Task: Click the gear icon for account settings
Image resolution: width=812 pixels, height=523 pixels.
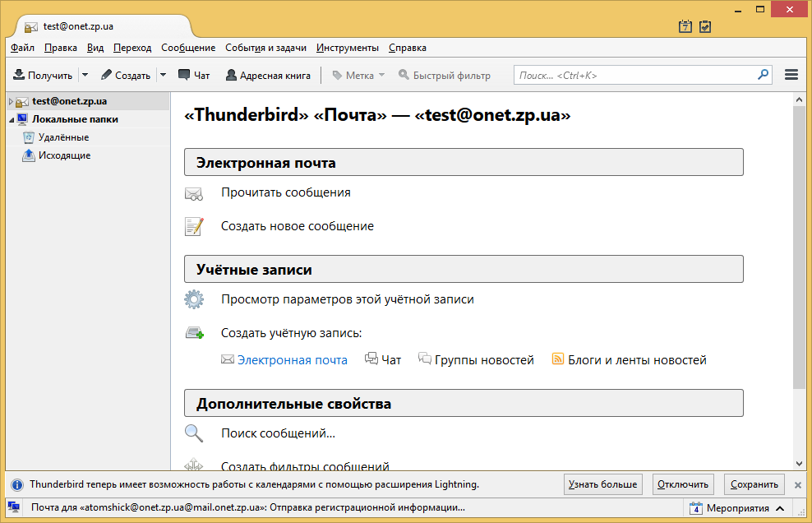Action: (194, 299)
